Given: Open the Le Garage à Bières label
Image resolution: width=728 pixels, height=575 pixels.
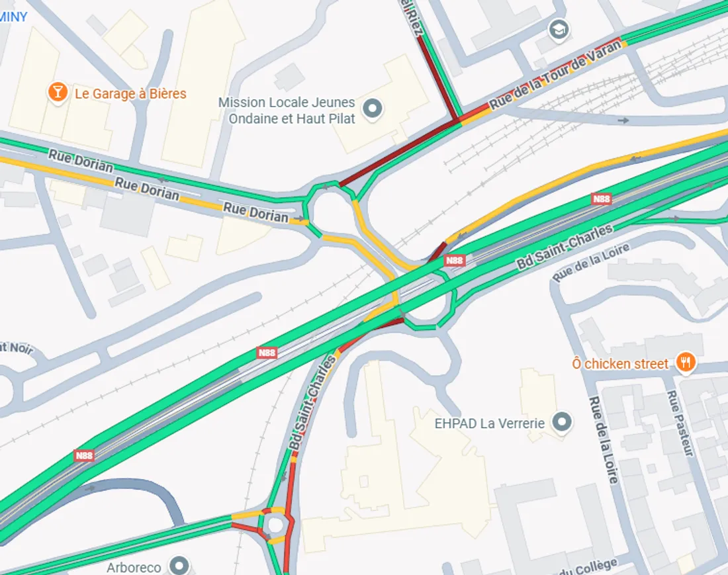Looking at the screenshot, I should pyautogui.click(x=130, y=94).
